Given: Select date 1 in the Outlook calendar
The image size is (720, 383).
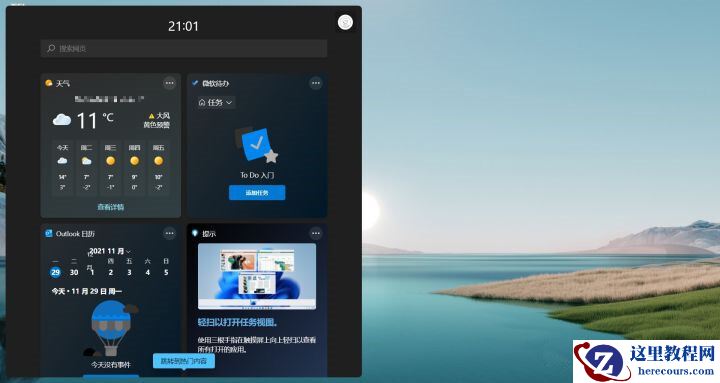Looking at the screenshot, I should (x=92, y=272).
